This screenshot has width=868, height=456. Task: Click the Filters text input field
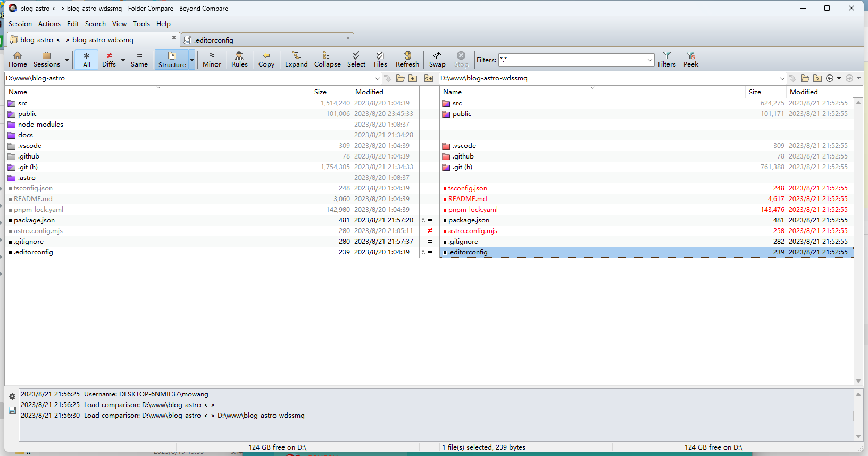572,60
